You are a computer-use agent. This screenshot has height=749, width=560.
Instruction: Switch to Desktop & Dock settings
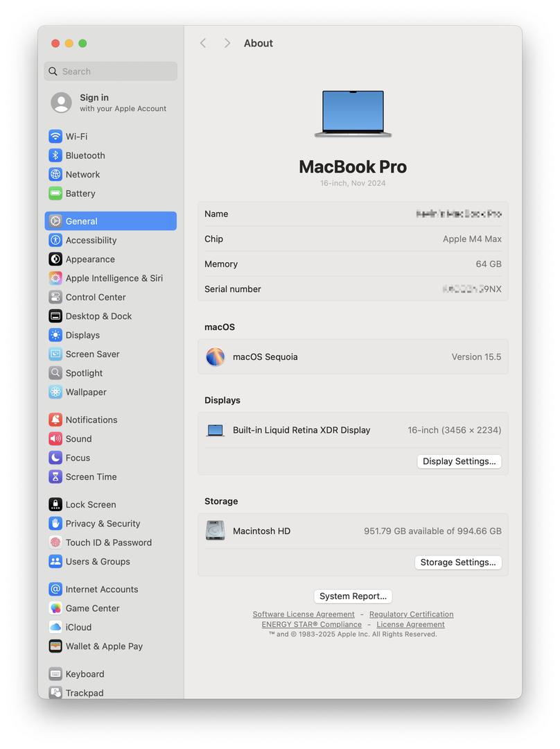98,316
